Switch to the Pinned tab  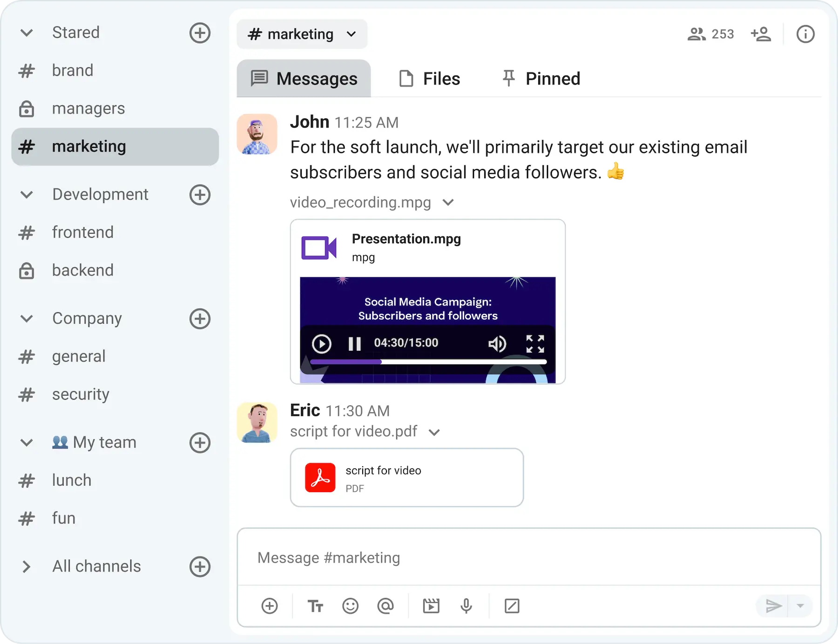(x=541, y=79)
